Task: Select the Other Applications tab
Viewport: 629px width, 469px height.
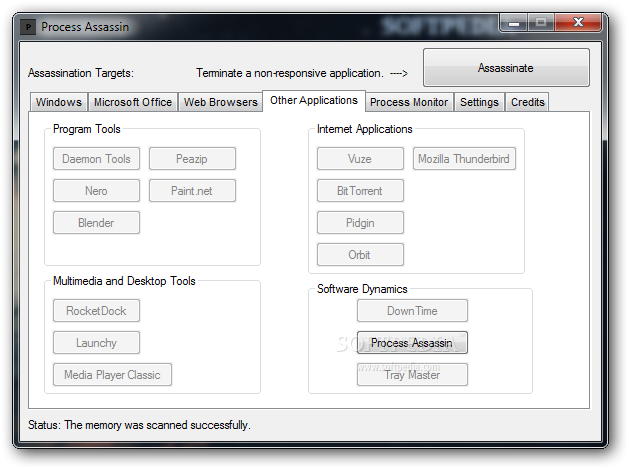Action: [314, 101]
